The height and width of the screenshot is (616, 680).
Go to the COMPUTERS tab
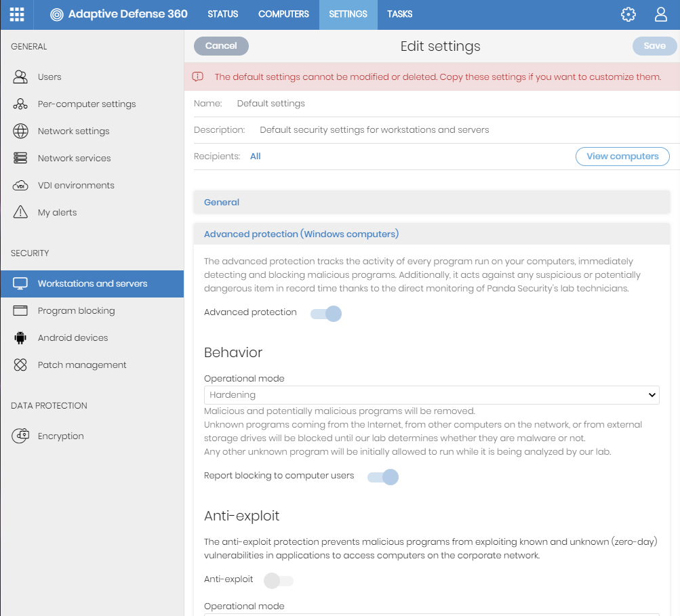click(x=283, y=14)
